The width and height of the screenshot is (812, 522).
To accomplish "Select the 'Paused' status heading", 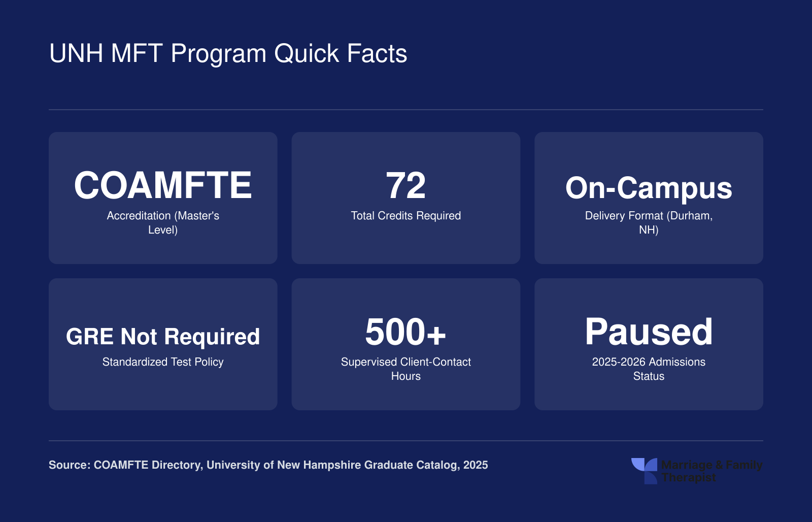I will pyautogui.click(x=649, y=332).
